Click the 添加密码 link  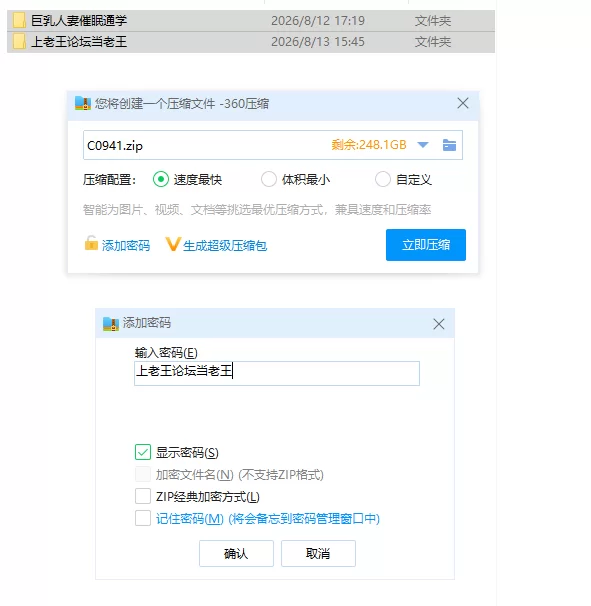coord(126,245)
